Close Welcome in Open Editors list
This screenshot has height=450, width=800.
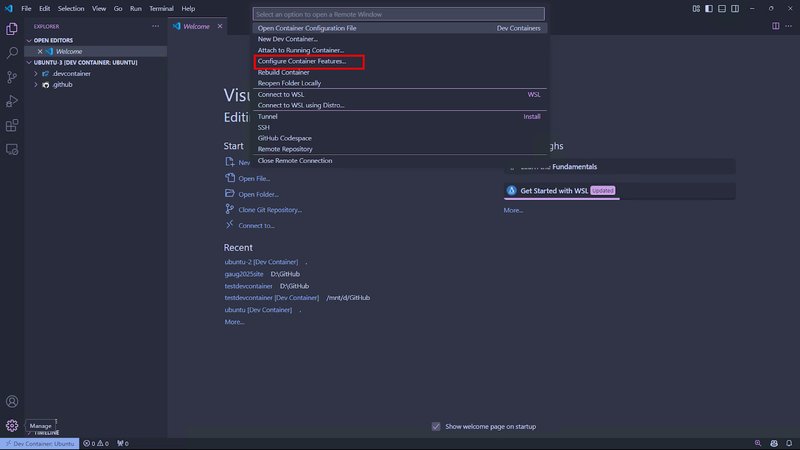coord(40,52)
